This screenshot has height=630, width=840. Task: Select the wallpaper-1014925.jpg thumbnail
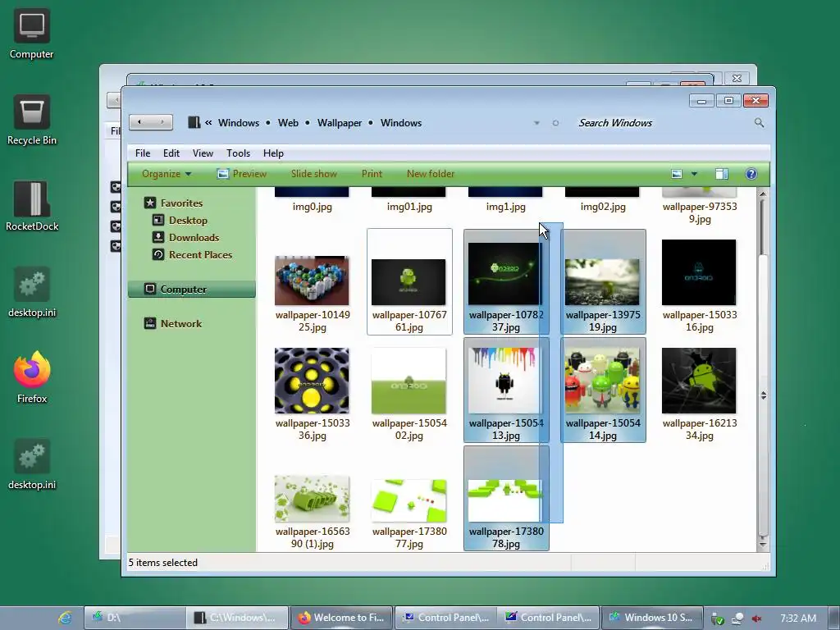point(313,281)
